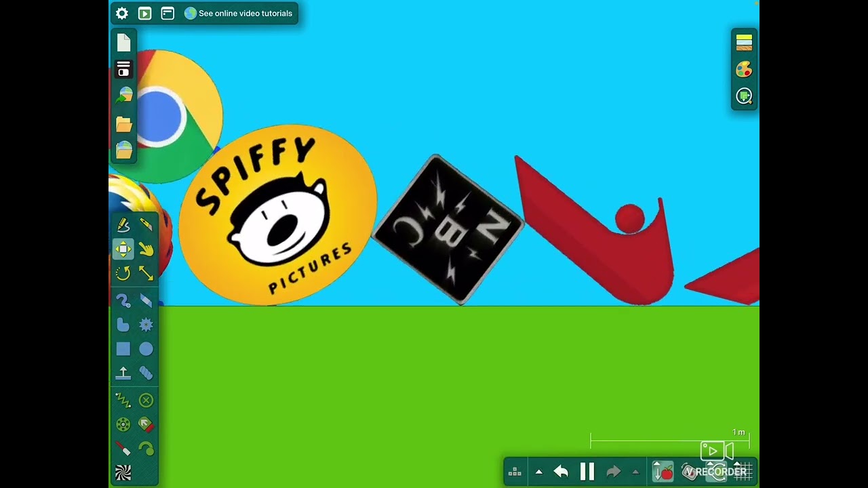Toggle the grid snapping icon
868x488 pixels.
click(743, 472)
